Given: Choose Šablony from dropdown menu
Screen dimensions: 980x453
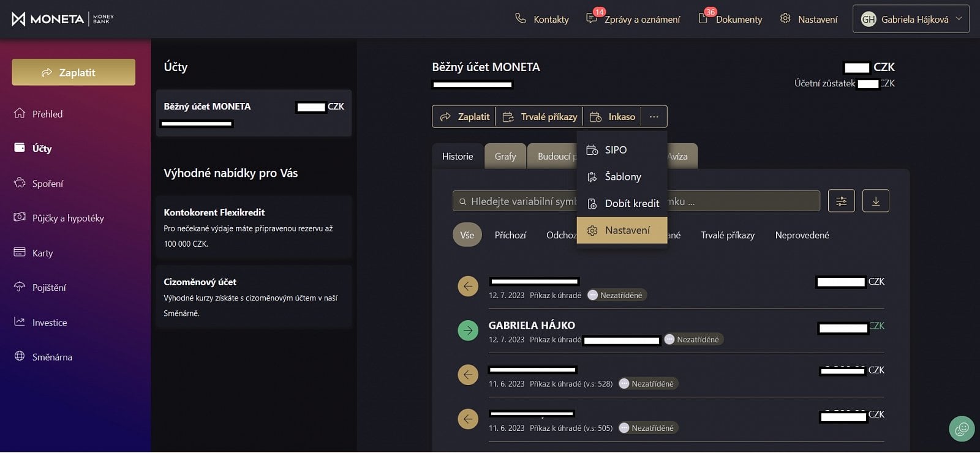Looking at the screenshot, I should (x=622, y=177).
